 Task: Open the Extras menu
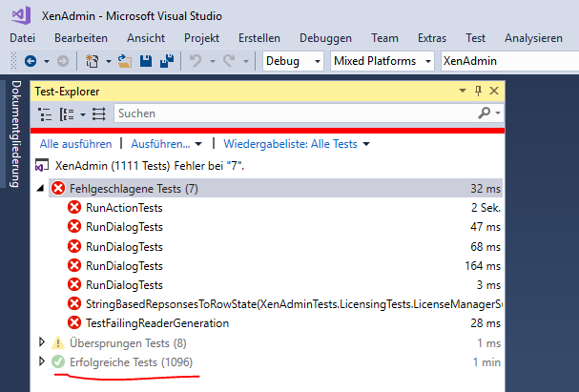(432, 38)
